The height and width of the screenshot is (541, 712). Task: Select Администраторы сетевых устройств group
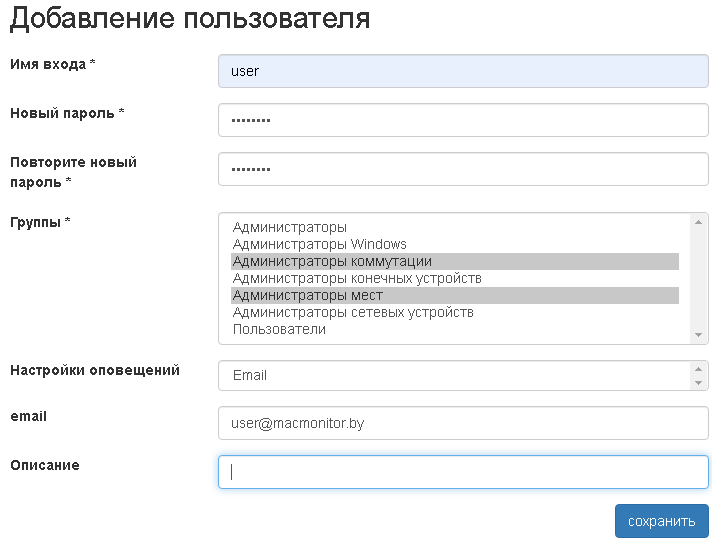(353, 312)
